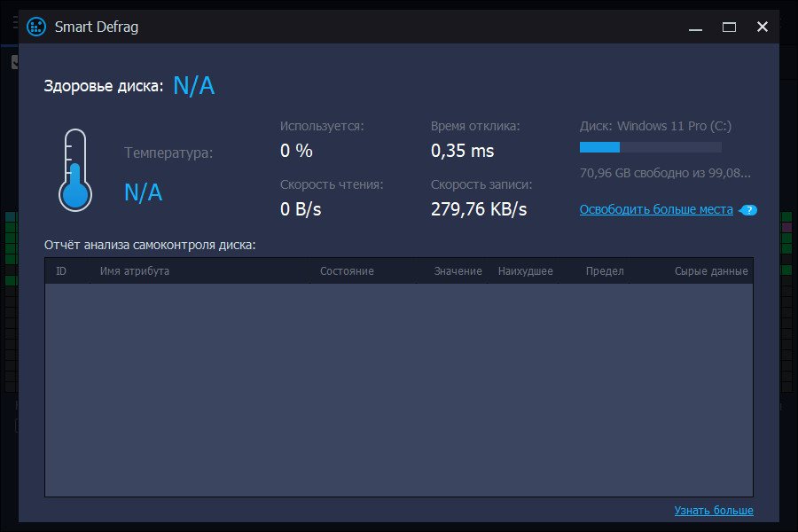Maximize the Smart Defrag window

click(x=729, y=27)
